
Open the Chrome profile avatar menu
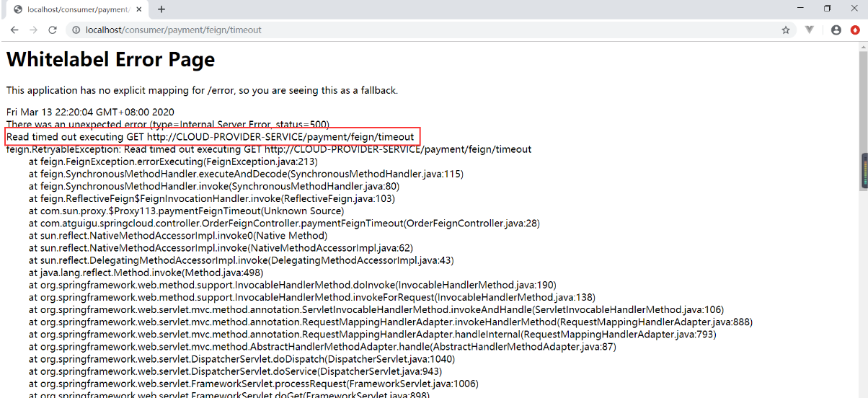click(x=836, y=30)
